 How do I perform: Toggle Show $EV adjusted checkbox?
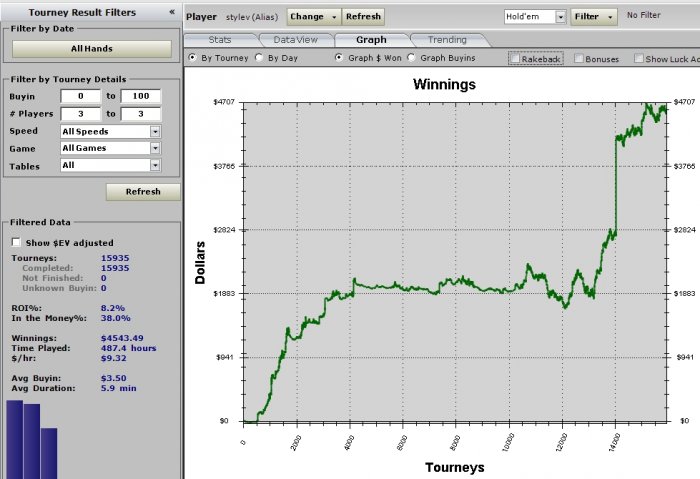click(x=16, y=242)
